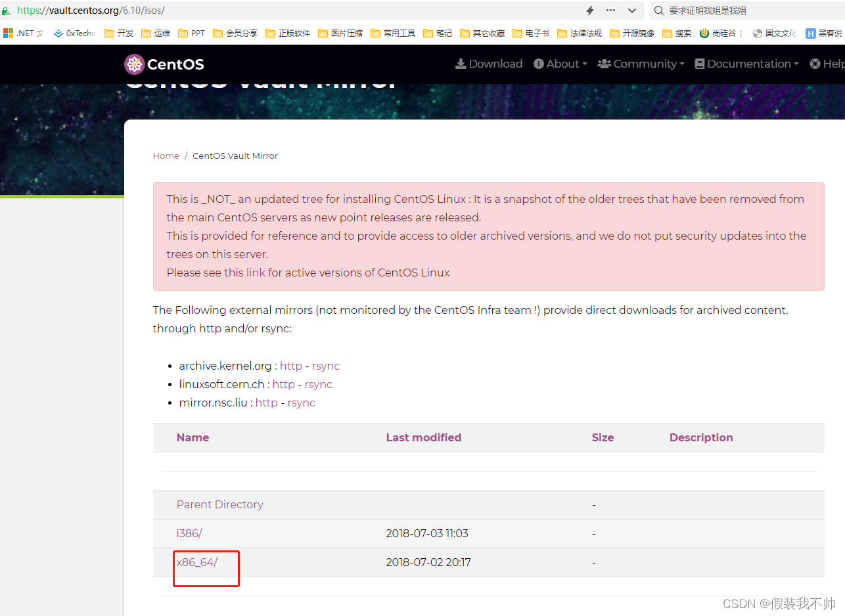Screen dimensions: 845x616
Task: Open the 开源镜像 bookmark folder
Action: (632, 33)
